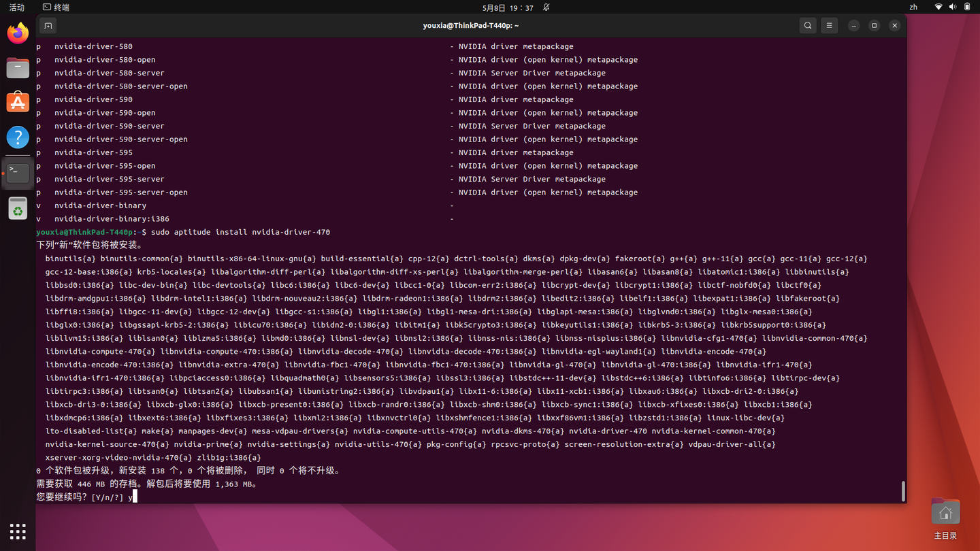980x551 pixels.
Task: Click nvidia-settings{a} package text
Action: pyautogui.click(x=289, y=444)
